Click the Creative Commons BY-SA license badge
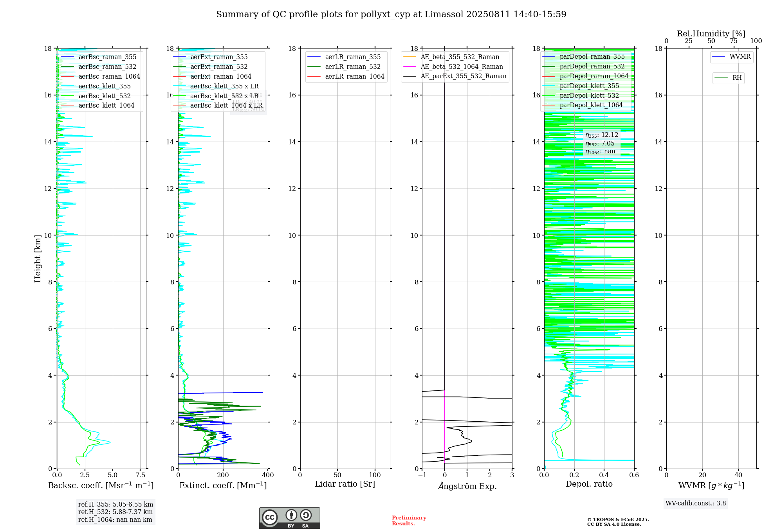The height and width of the screenshot is (532, 783). (x=289, y=518)
